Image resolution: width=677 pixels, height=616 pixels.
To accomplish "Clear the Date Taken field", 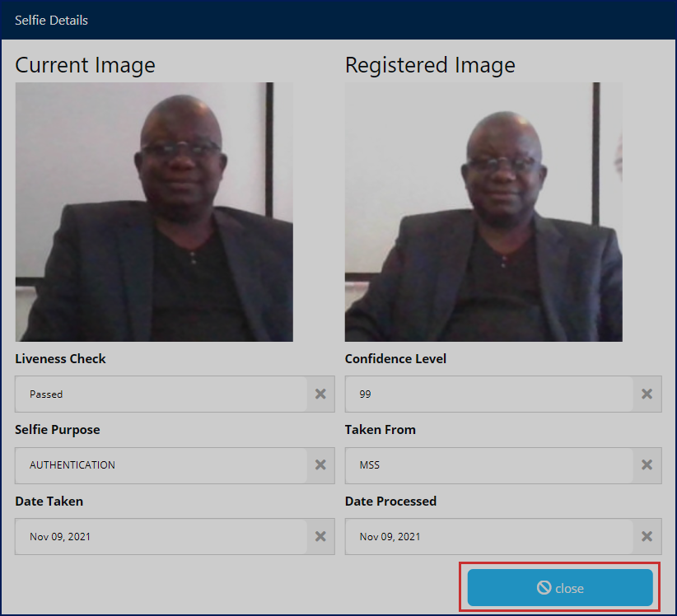I will pyautogui.click(x=320, y=537).
